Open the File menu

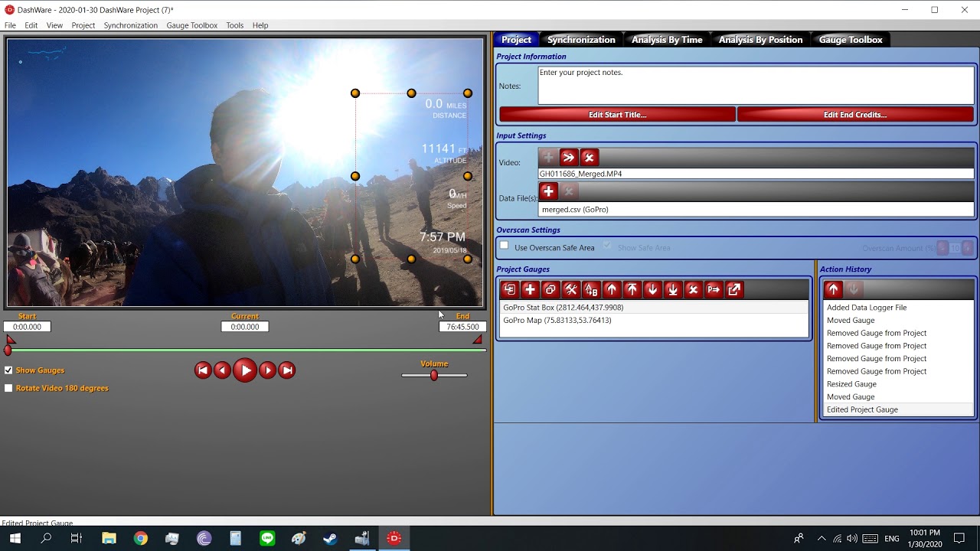click(10, 25)
